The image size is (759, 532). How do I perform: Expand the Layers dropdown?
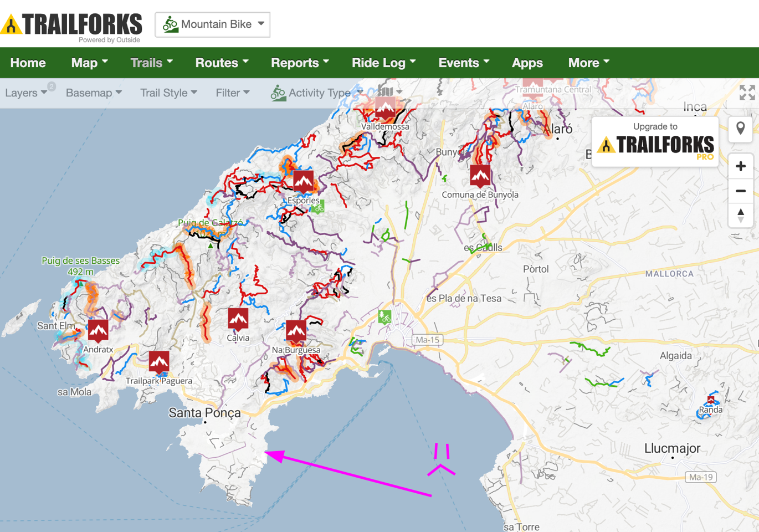click(x=25, y=93)
